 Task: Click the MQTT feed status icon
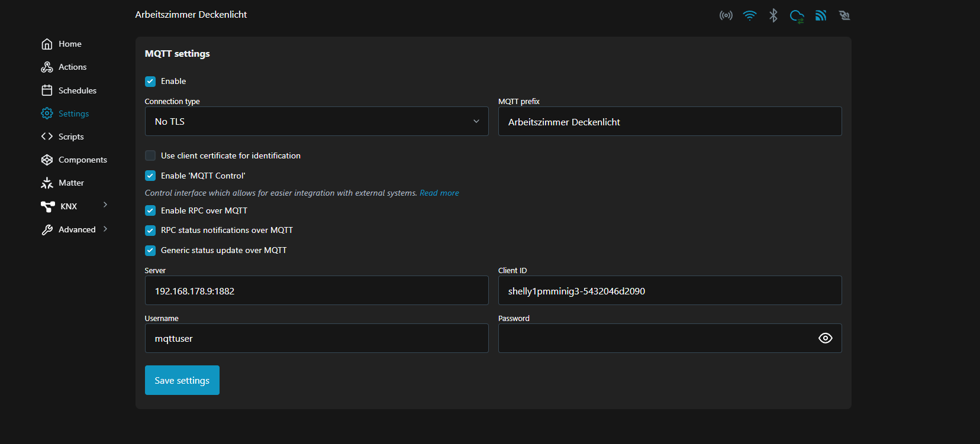pos(821,15)
